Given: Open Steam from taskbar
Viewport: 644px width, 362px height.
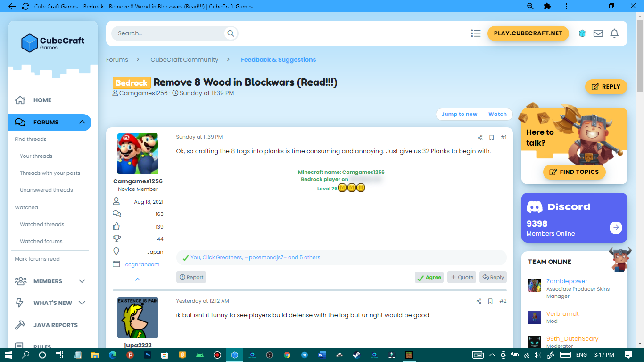Looking at the screenshot, I should (356, 355).
